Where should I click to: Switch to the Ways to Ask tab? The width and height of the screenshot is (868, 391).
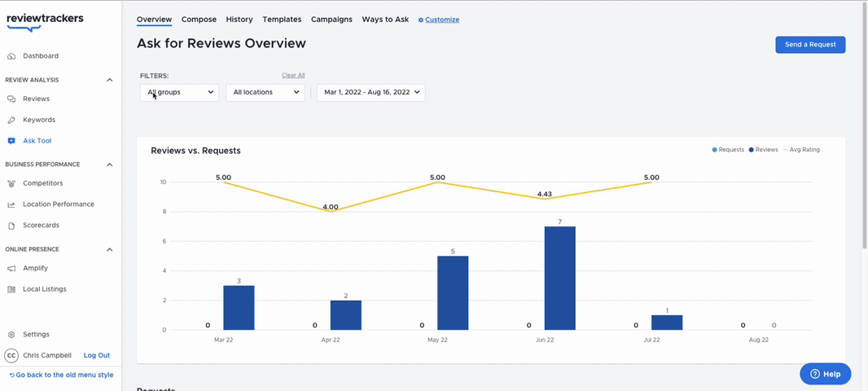(x=385, y=20)
